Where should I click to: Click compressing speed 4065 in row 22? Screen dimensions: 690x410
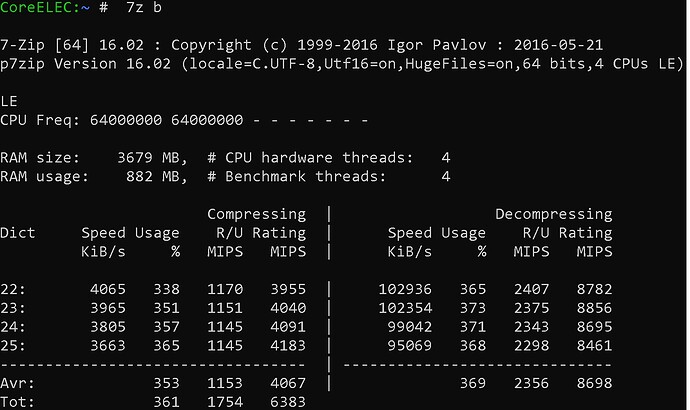tap(109, 289)
